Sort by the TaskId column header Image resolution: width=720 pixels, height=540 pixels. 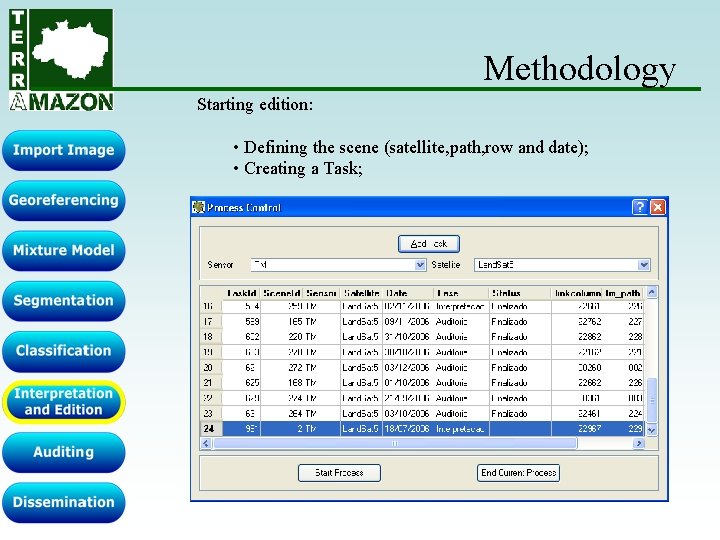242,293
